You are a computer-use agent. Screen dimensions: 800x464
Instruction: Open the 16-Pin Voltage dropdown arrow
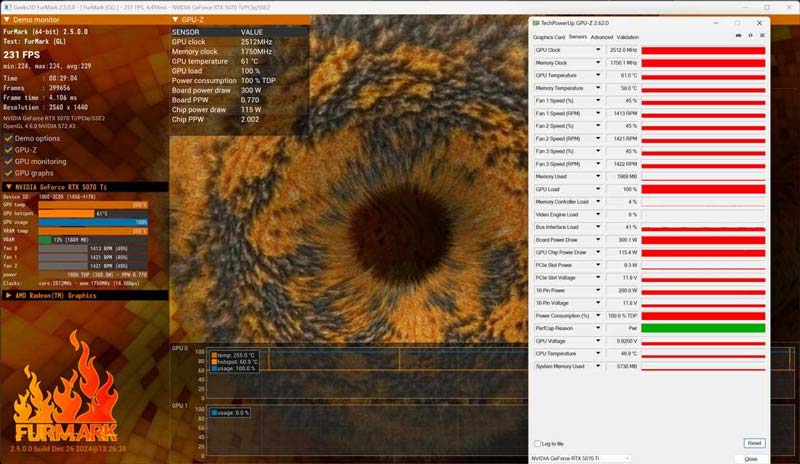598,303
